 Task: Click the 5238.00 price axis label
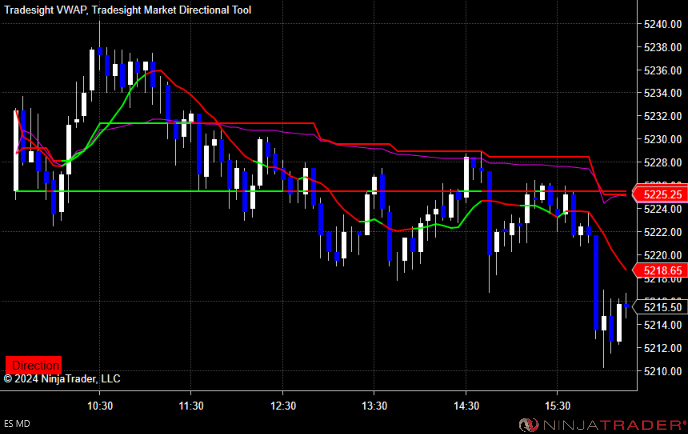[x=663, y=47]
